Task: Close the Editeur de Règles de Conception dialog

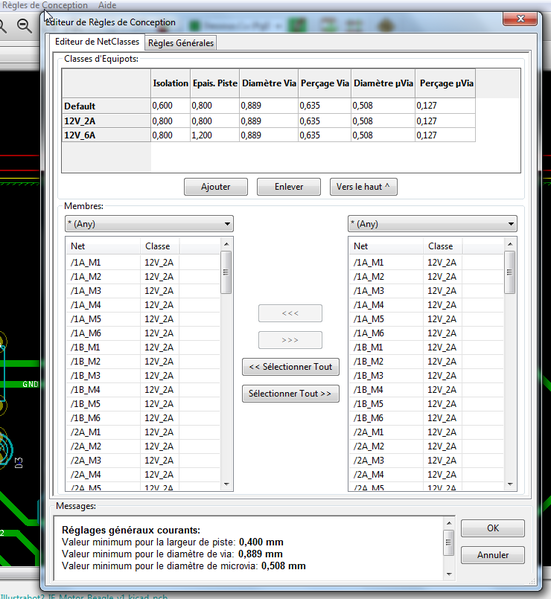Action: (520, 19)
